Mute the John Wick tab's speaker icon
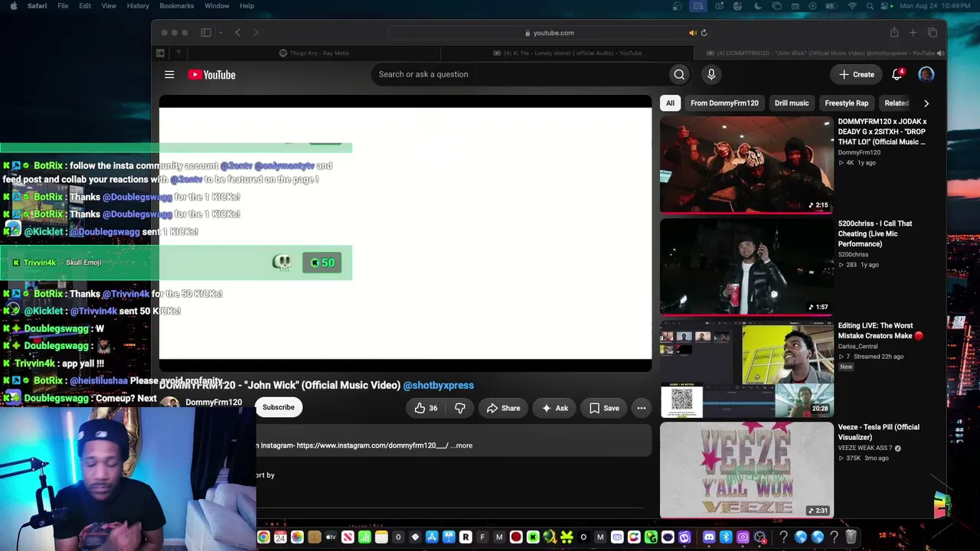The image size is (980, 551). click(940, 53)
